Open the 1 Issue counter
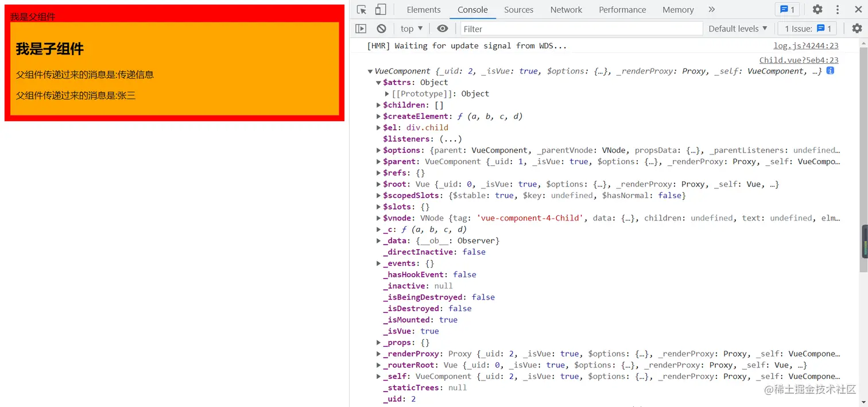 (808, 29)
